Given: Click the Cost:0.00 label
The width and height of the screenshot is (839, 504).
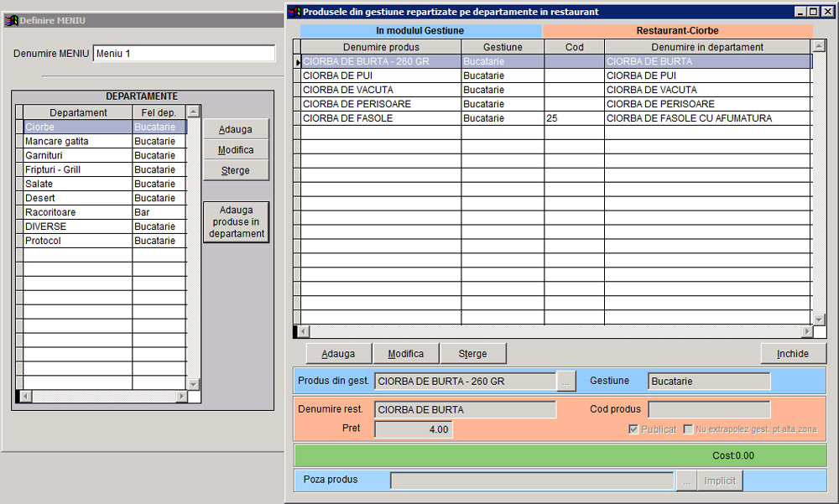Looking at the screenshot, I should (x=733, y=456).
